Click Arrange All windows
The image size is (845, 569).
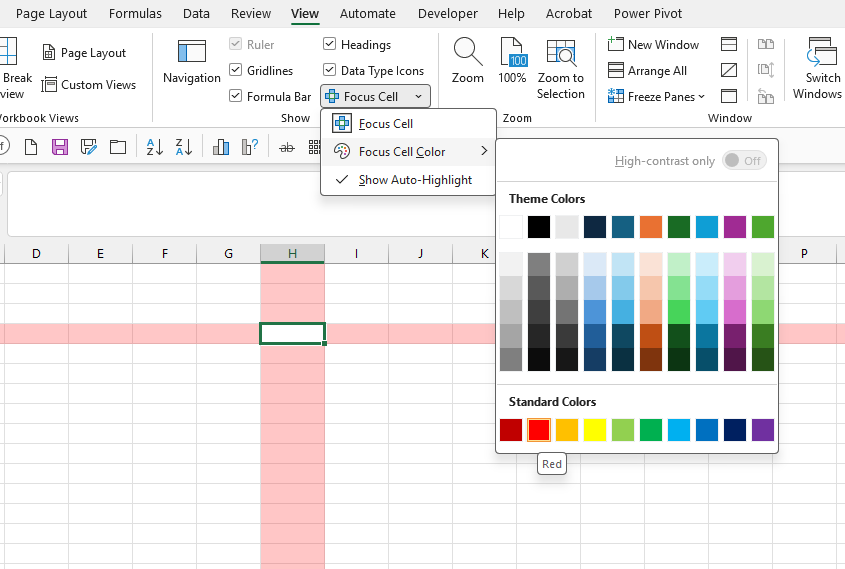tap(647, 71)
